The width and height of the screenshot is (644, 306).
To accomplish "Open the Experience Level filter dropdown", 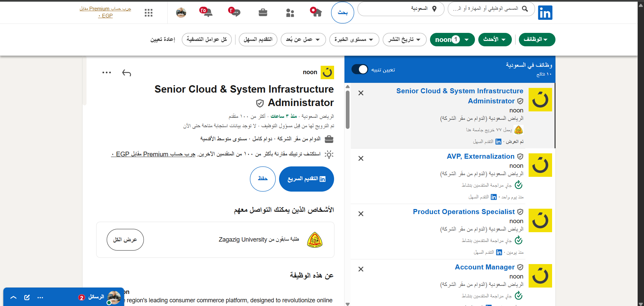I will [x=354, y=40].
